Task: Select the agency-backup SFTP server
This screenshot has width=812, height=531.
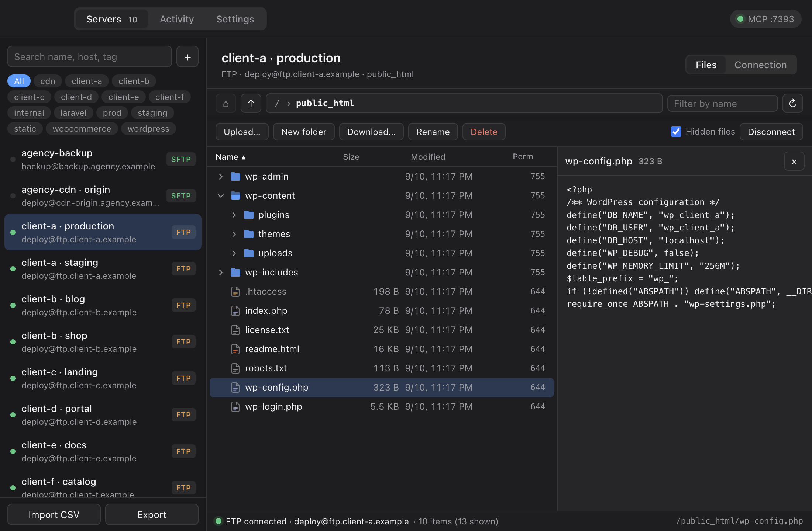Action: 103,159
